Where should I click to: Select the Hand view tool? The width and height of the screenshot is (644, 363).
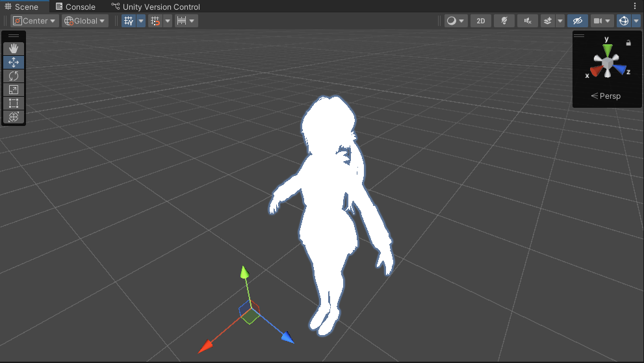pos(14,49)
